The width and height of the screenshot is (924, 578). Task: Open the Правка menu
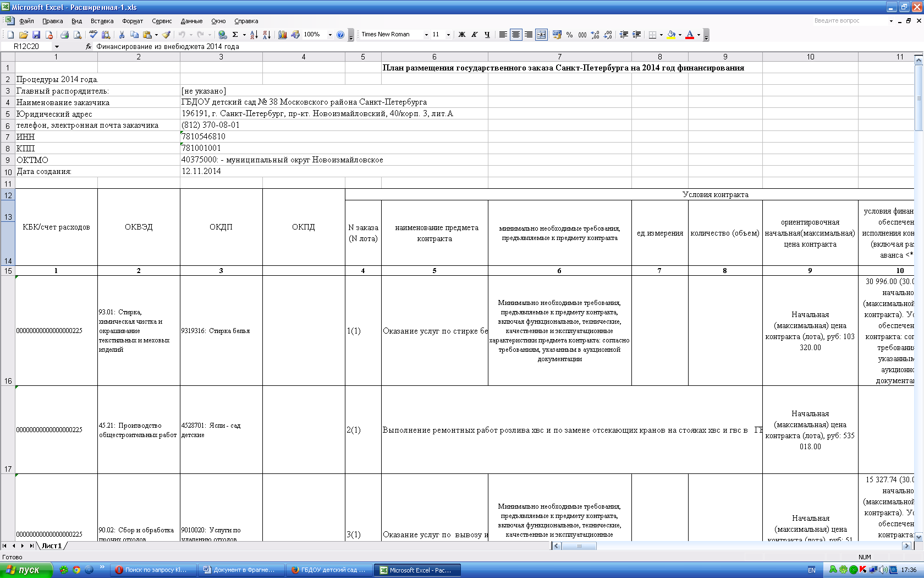[x=52, y=21]
